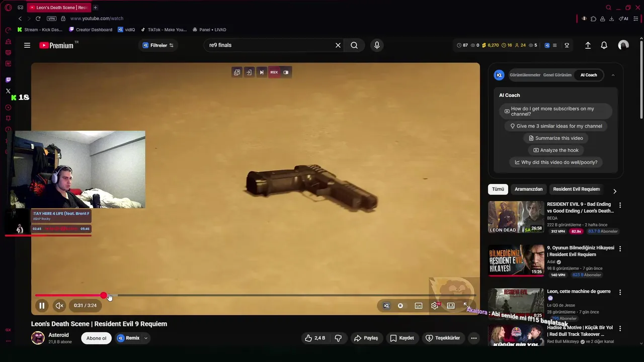This screenshot has height=362, width=644.
Task: Reload the page in browser toolbar
Action: (x=38, y=19)
